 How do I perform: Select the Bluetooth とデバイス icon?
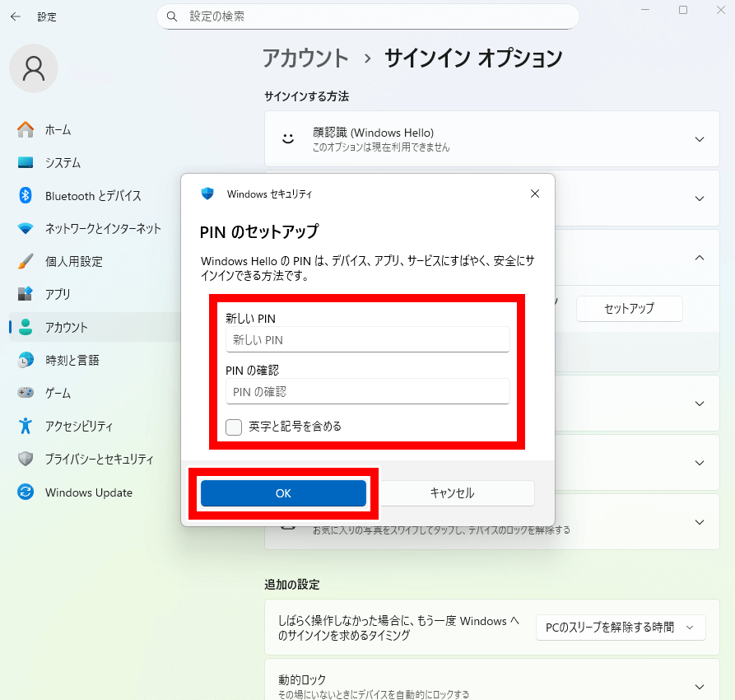point(26,196)
